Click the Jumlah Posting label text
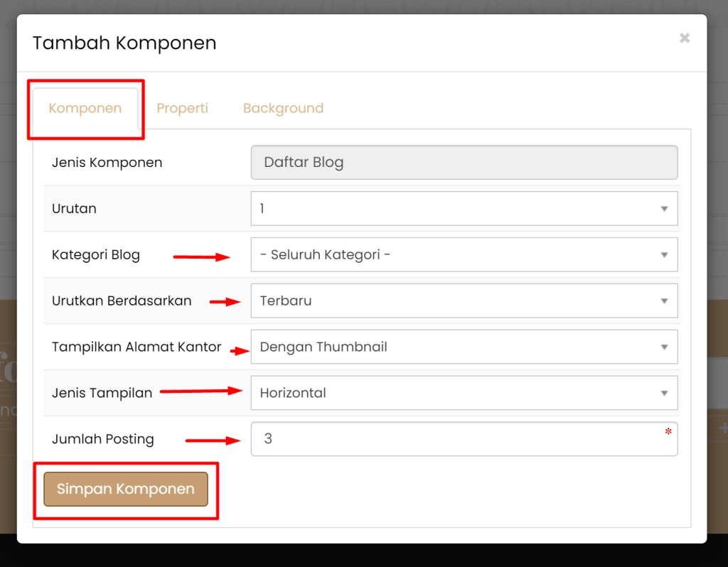 pyautogui.click(x=103, y=439)
